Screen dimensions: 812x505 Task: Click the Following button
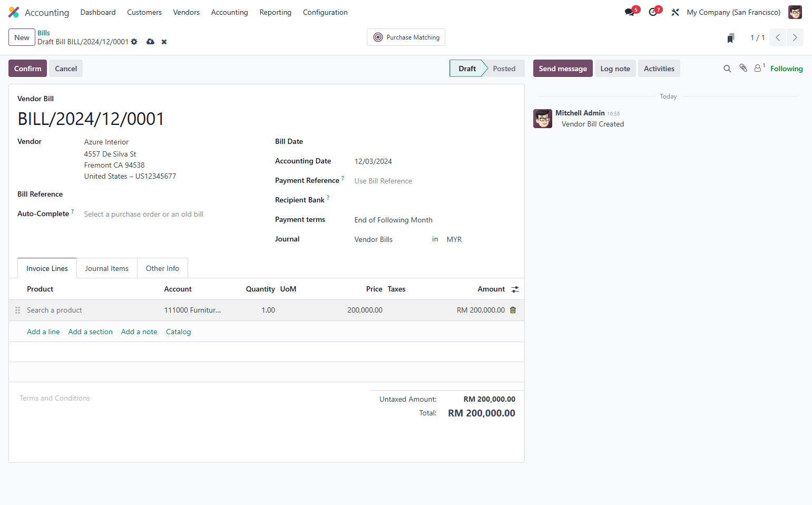click(x=786, y=69)
